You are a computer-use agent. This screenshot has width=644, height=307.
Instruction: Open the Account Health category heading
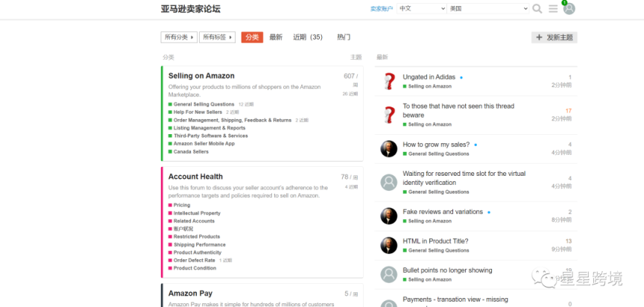point(195,177)
